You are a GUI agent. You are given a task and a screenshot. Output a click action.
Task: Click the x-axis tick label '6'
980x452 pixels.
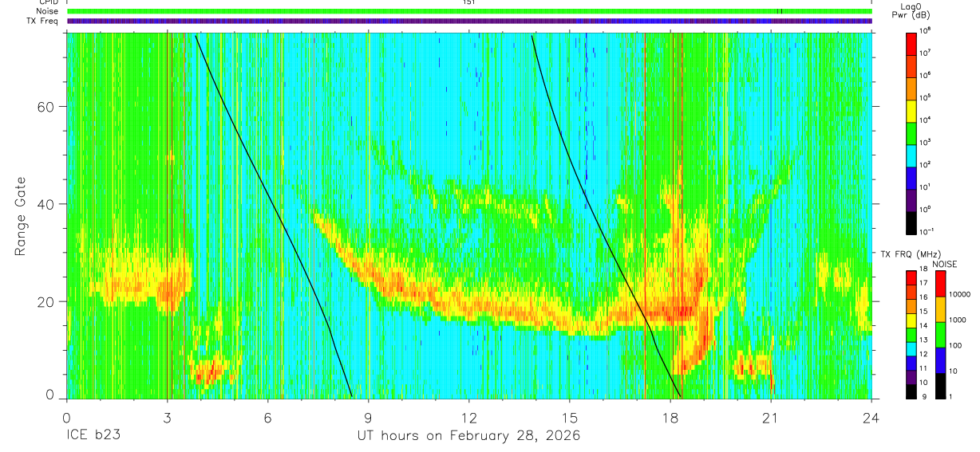267,418
